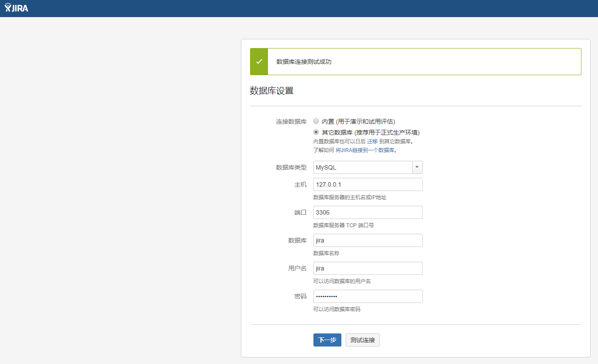Click the 下一步 next button
Screen dimensions: 598x364
(x=327, y=340)
